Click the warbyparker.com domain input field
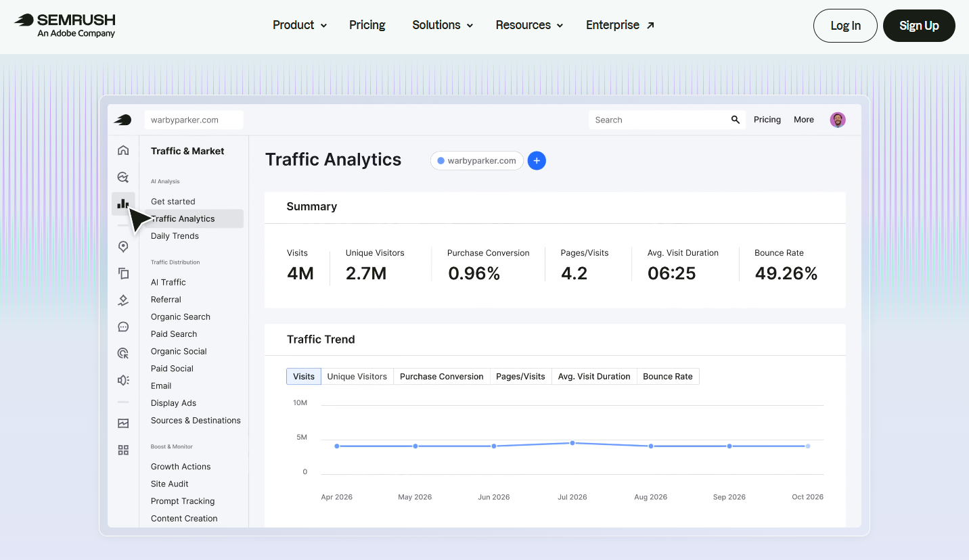Image resolution: width=969 pixels, height=560 pixels. click(194, 120)
